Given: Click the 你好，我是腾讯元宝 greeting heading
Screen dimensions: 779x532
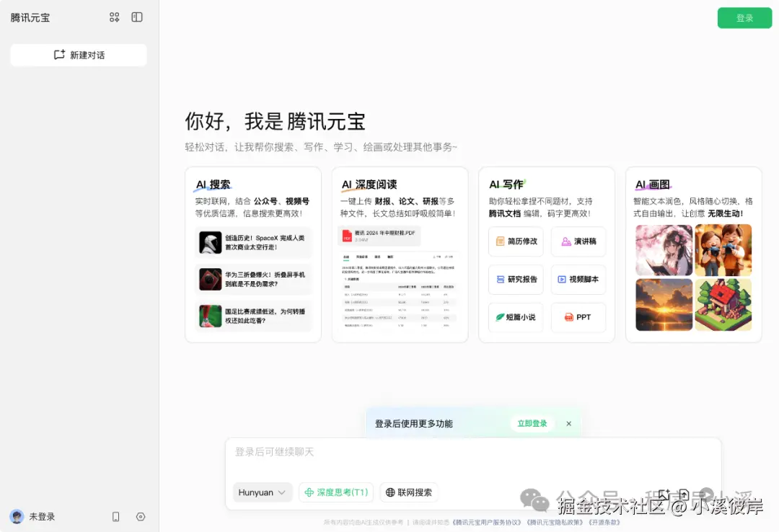Looking at the screenshot, I should click(x=276, y=121).
